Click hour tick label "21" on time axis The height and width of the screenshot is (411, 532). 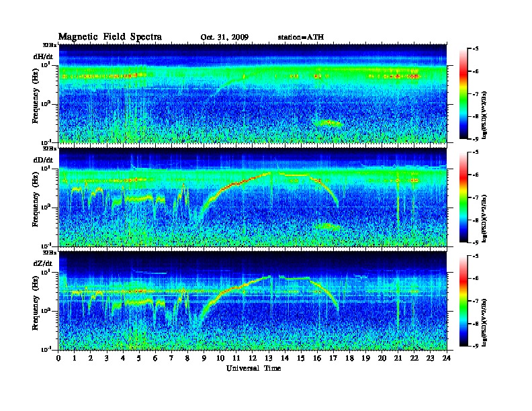(398, 359)
